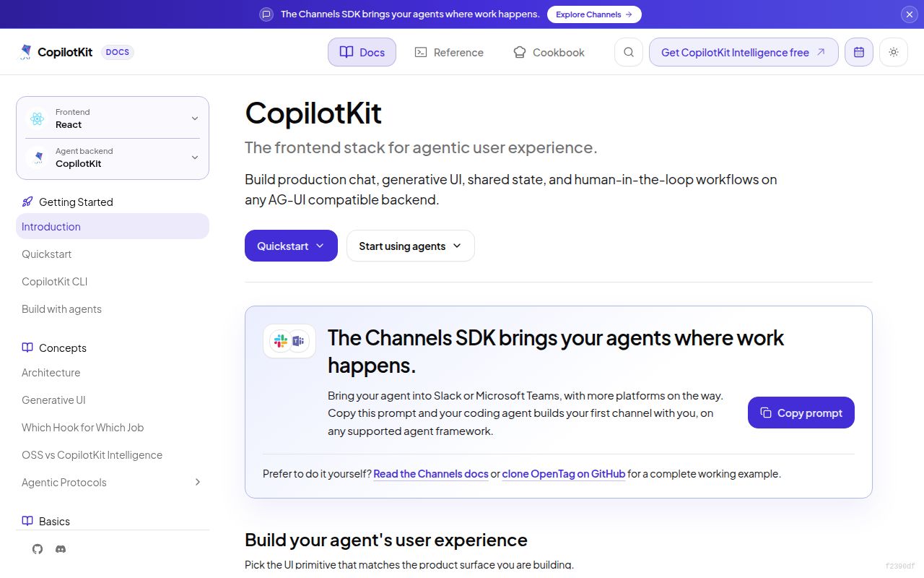Open CopilotKit CLI sidebar page
The width and height of the screenshot is (924, 578).
[113, 281]
